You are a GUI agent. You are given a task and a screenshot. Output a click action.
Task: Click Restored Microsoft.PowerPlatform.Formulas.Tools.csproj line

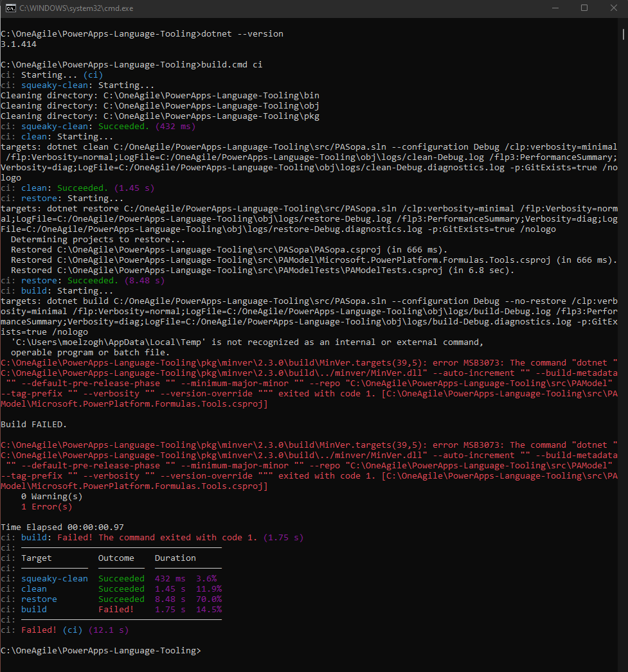click(314, 260)
